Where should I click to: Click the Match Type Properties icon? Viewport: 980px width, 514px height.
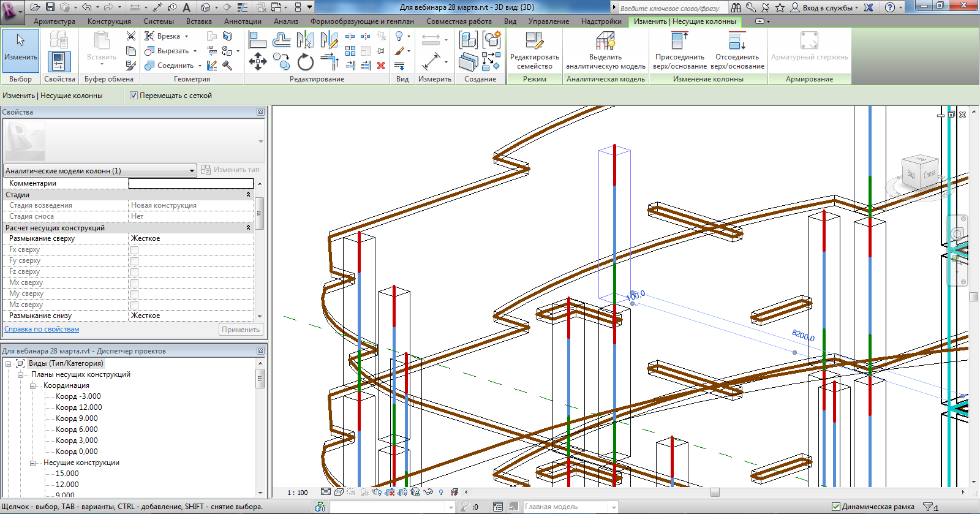(x=131, y=65)
